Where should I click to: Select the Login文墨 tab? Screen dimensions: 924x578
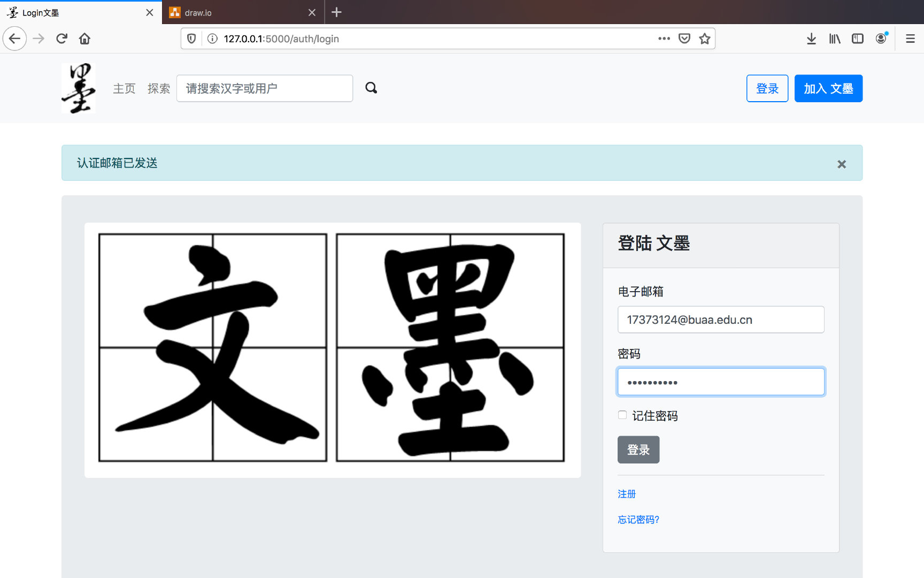80,12
